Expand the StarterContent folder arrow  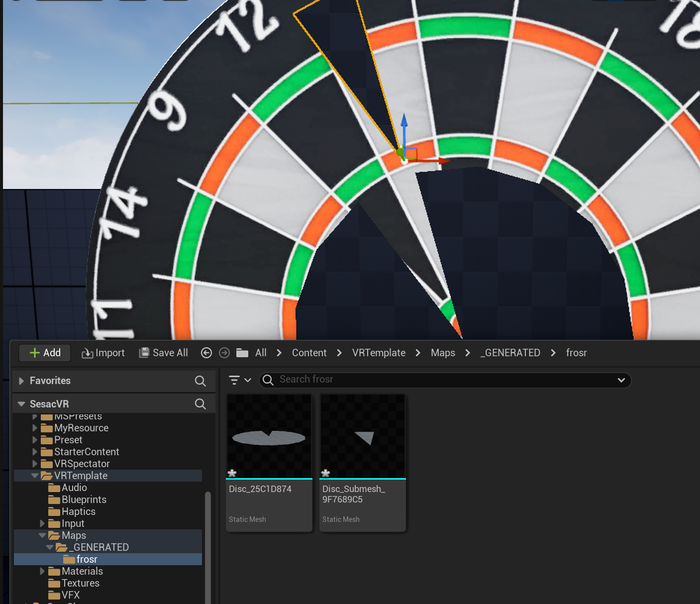pos(35,452)
